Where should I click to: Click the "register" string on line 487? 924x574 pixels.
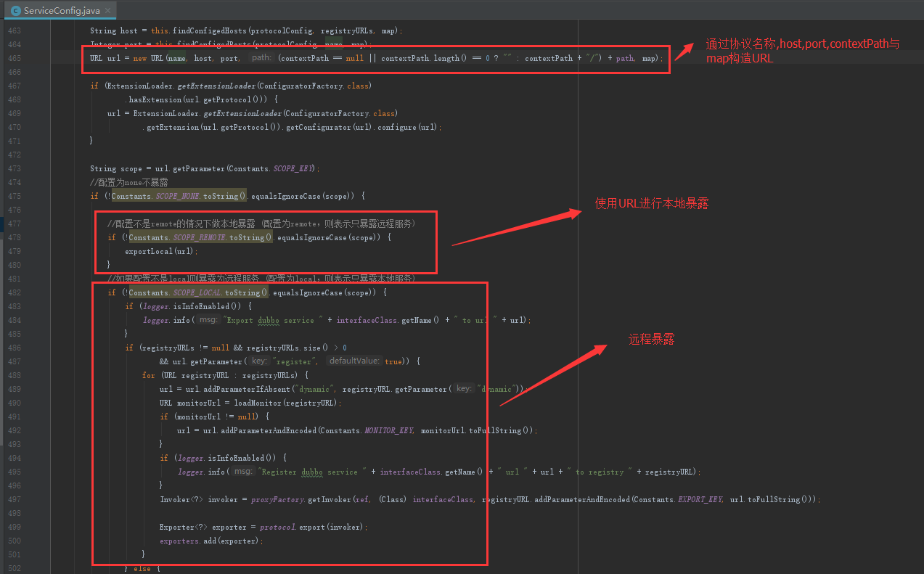[295, 361]
